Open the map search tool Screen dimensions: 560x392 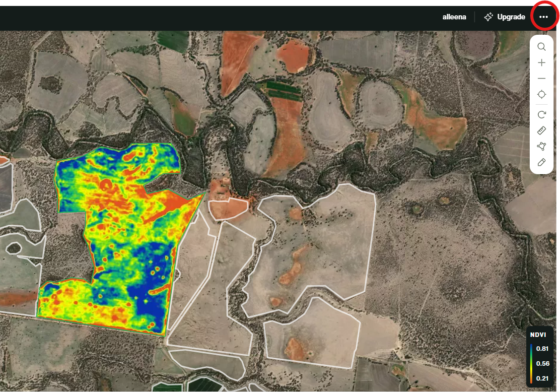coord(542,47)
